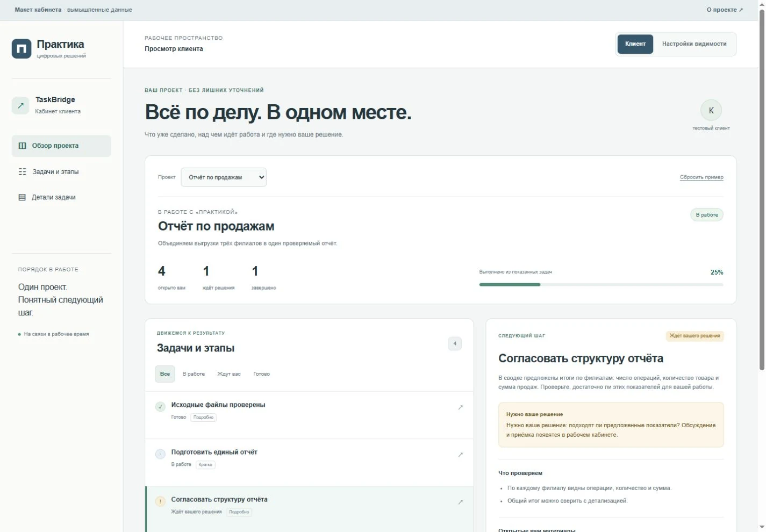Click the тестовый клиент label

(x=711, y=128)
